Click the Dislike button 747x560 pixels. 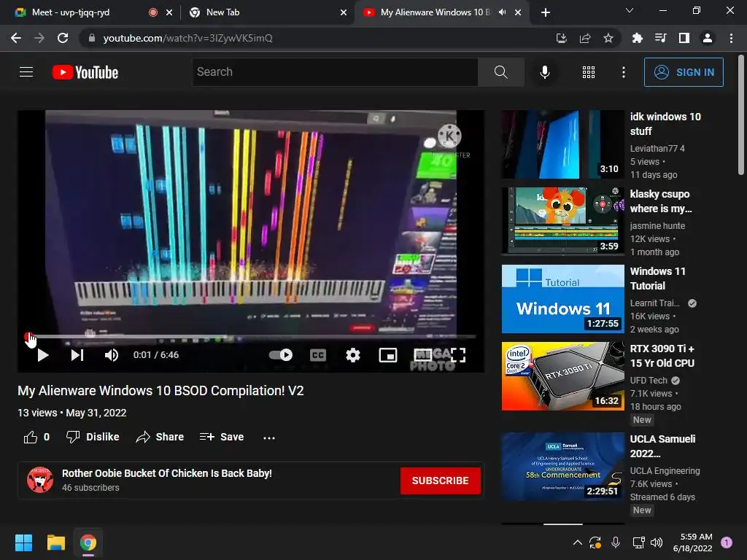93,437
